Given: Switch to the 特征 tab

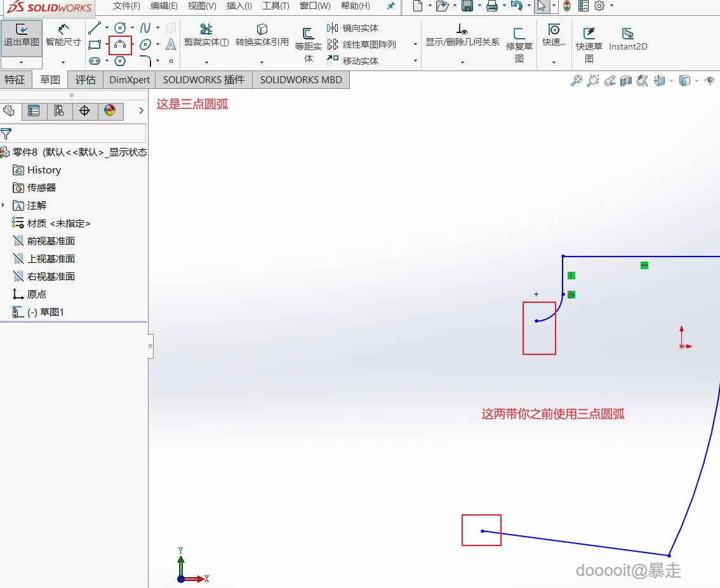Looking at the screenshot, I should point(15,79).
